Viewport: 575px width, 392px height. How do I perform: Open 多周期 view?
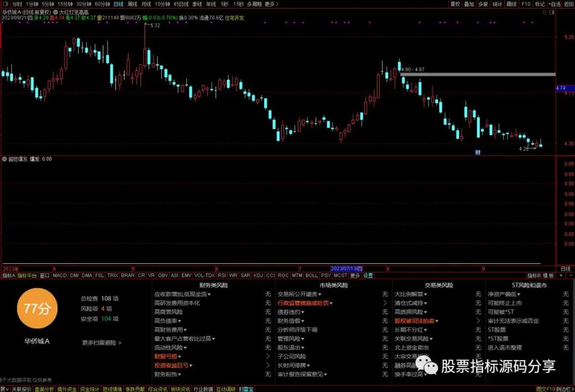[x=254, y=4]
